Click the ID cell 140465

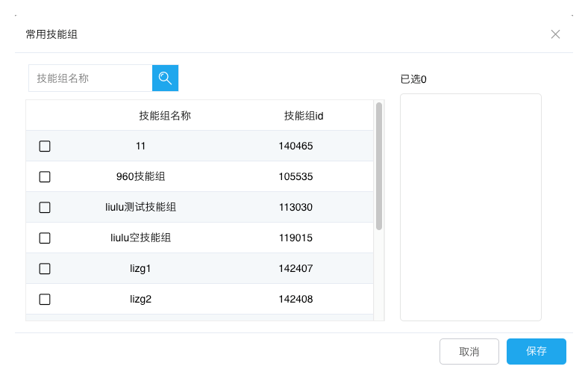point(295,146)
